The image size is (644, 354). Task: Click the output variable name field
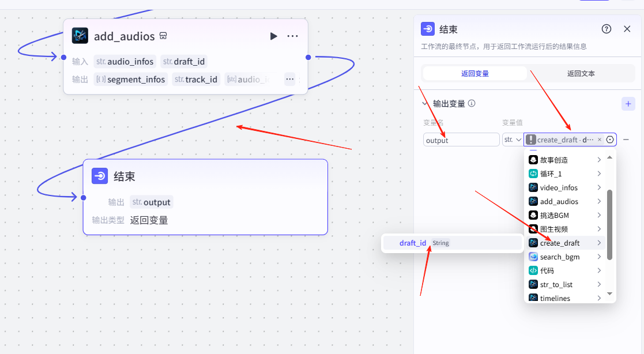(461, 140)
